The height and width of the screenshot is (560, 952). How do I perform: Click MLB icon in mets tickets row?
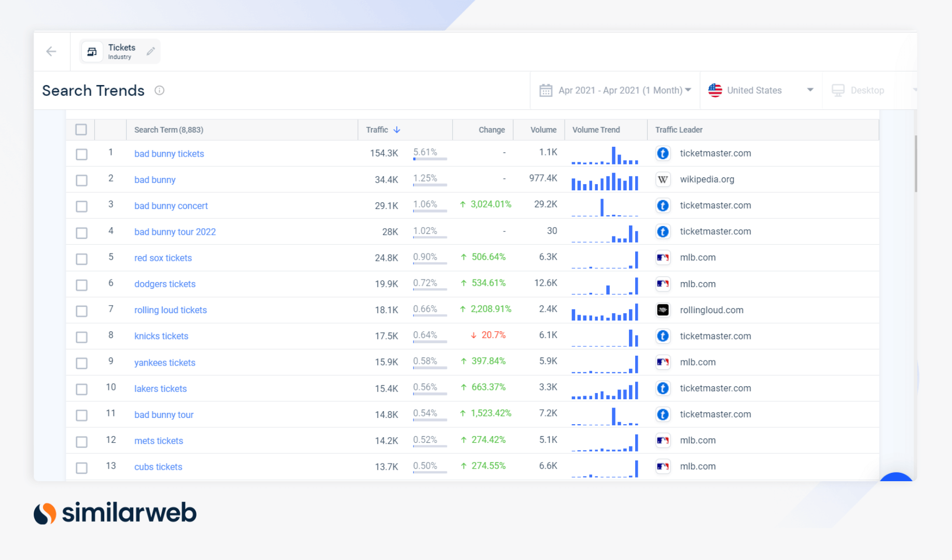tap(663, 440)
